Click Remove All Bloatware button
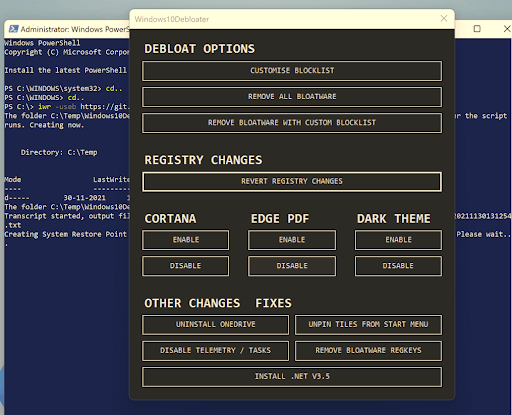 pyautogui.click(x=292, y=97)
